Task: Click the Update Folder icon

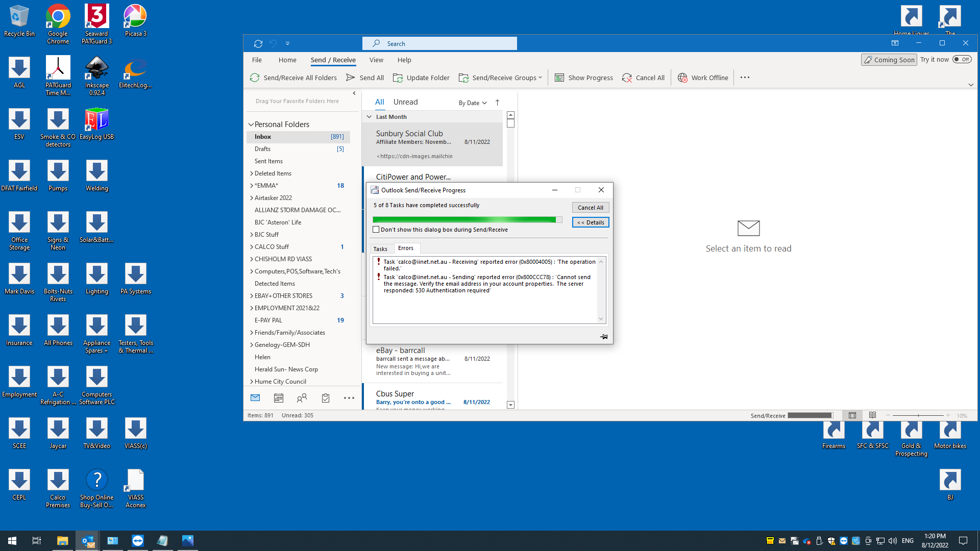Action: coord(398,78)
